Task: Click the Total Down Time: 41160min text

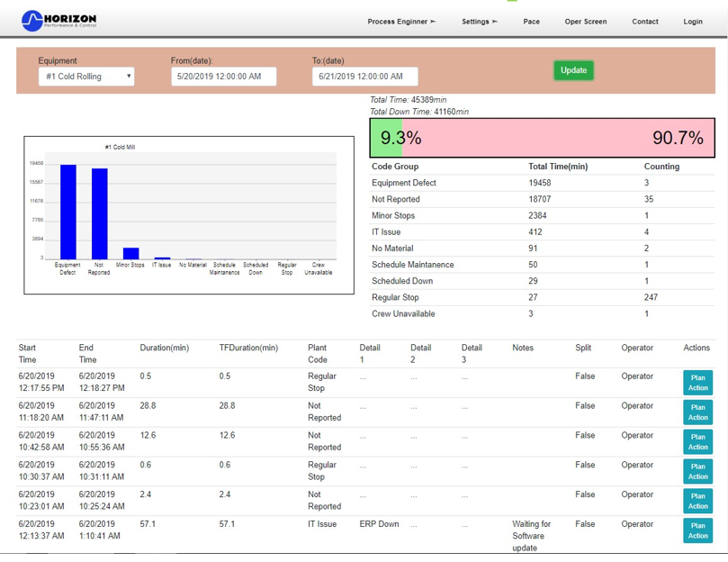Action: (x=419, y=112)
